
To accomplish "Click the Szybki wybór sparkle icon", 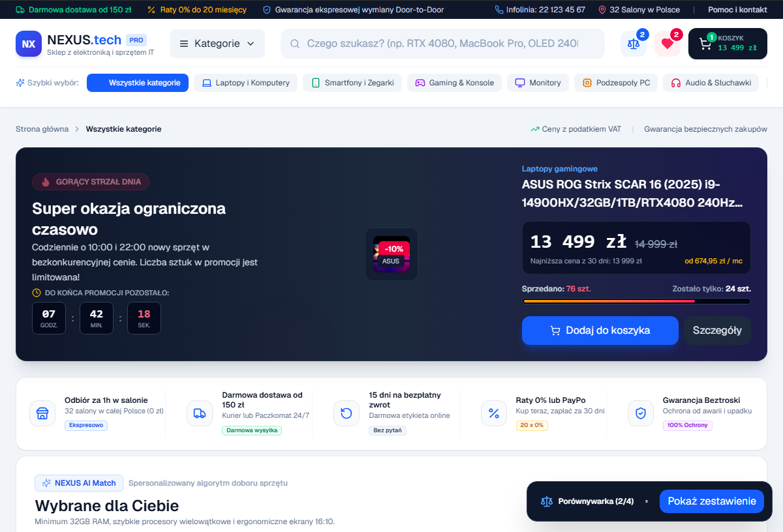I will tap(20, 83).
